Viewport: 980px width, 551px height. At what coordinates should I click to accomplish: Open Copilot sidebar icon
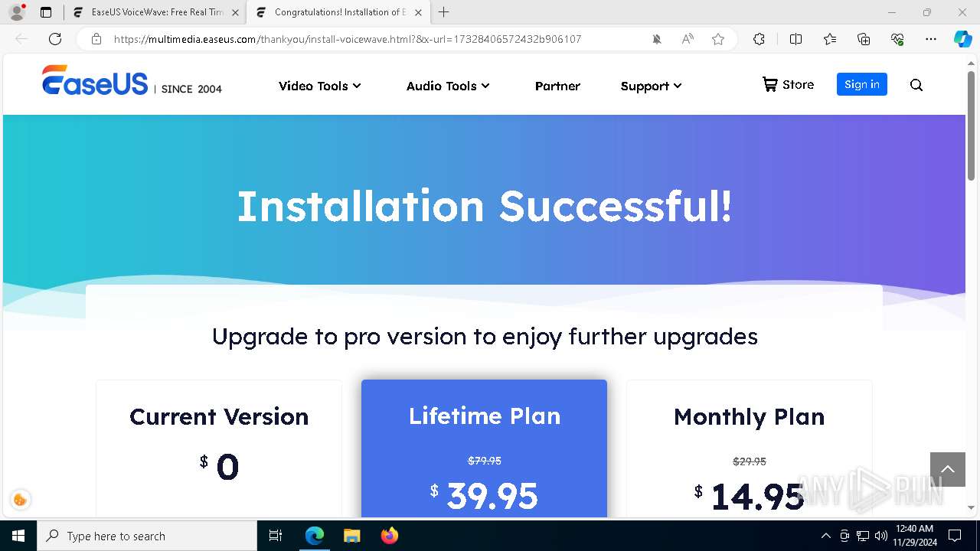(962, 39)
